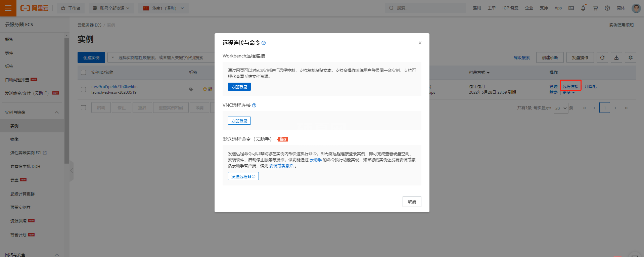The height and width of the screenshot is (257, 644).
Task: Click the 批量操作 button
Action: pyautogui.click(x=580, y=57)
